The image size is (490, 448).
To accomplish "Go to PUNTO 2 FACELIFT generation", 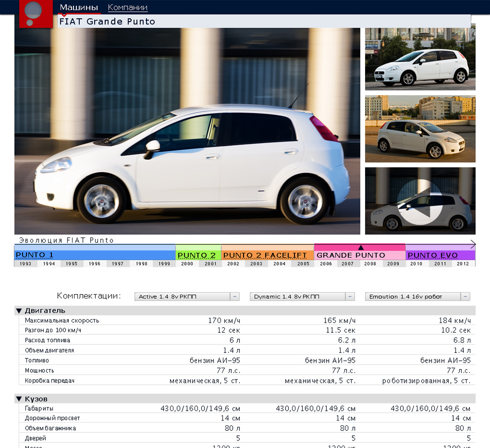I will click(x=265, y=255).
